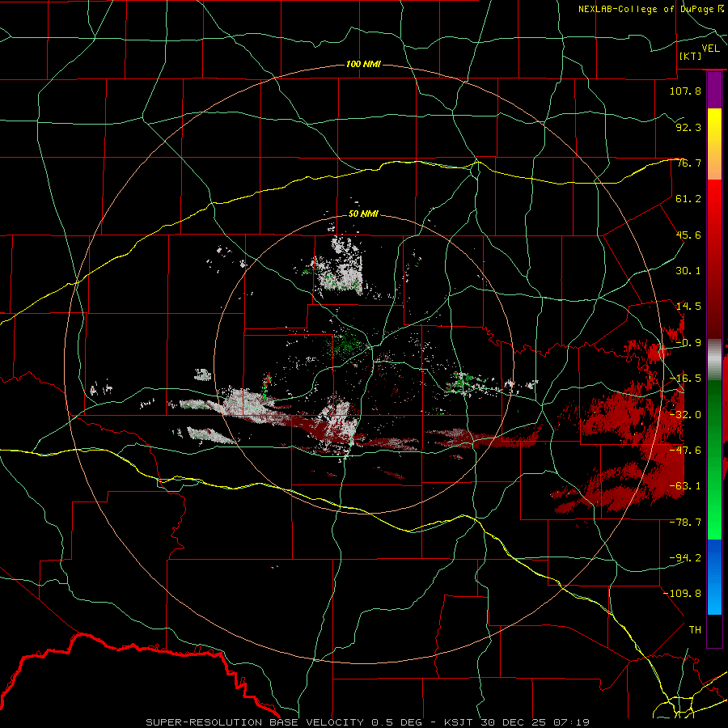Select the -16.5 scale value
The width and height of the screenshot is (728, 728).
685,379
